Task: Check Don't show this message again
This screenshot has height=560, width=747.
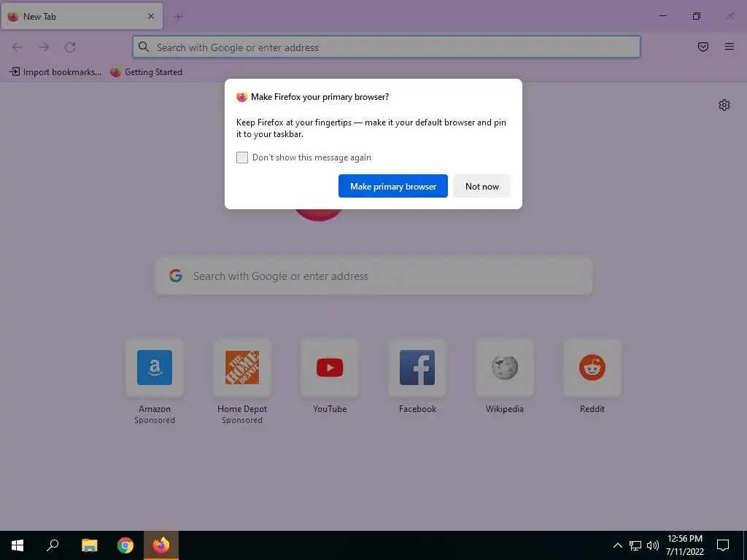Action: pos(242,157)
